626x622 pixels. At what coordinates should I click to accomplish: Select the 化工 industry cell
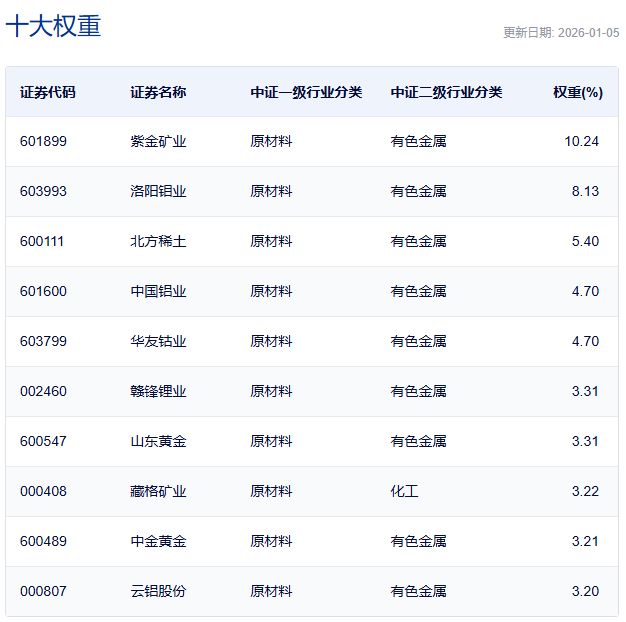[x=404, y=491]
